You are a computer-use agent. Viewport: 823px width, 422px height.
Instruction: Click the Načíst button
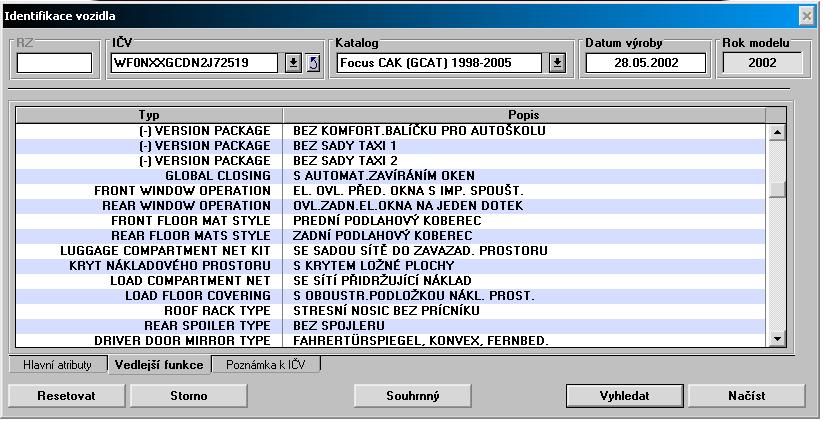pos(746,395)
